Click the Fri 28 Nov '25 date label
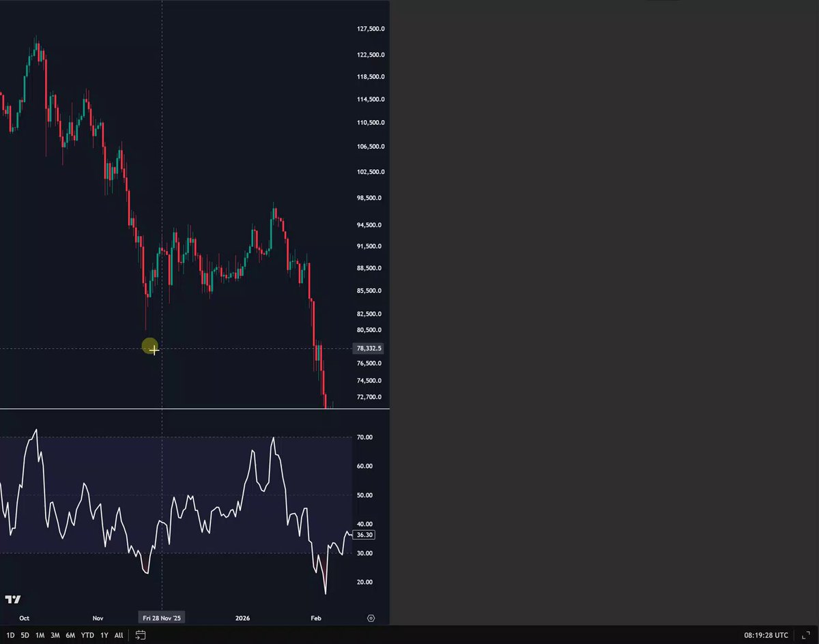The height and width of the screenshot is (644, 819). (162, 618)
